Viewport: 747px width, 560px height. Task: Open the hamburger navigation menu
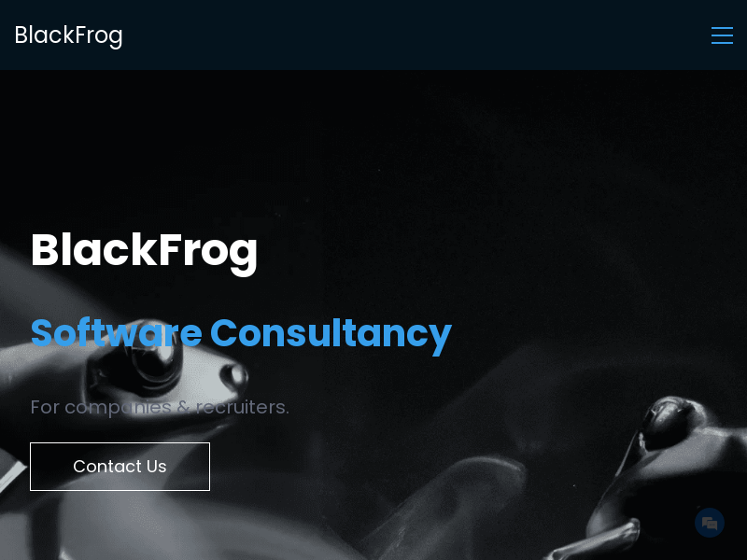[x=722, y=35]
